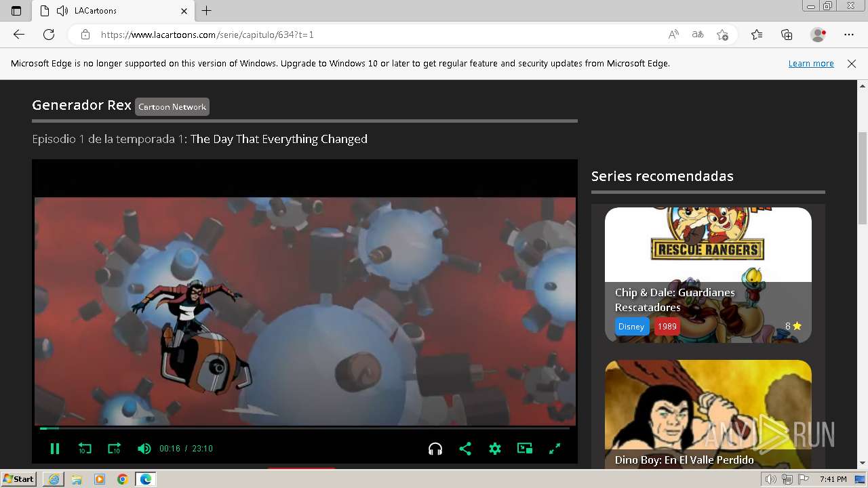Rewind video 10 seconds
This screenshot has width=868, height=488.
85,449
